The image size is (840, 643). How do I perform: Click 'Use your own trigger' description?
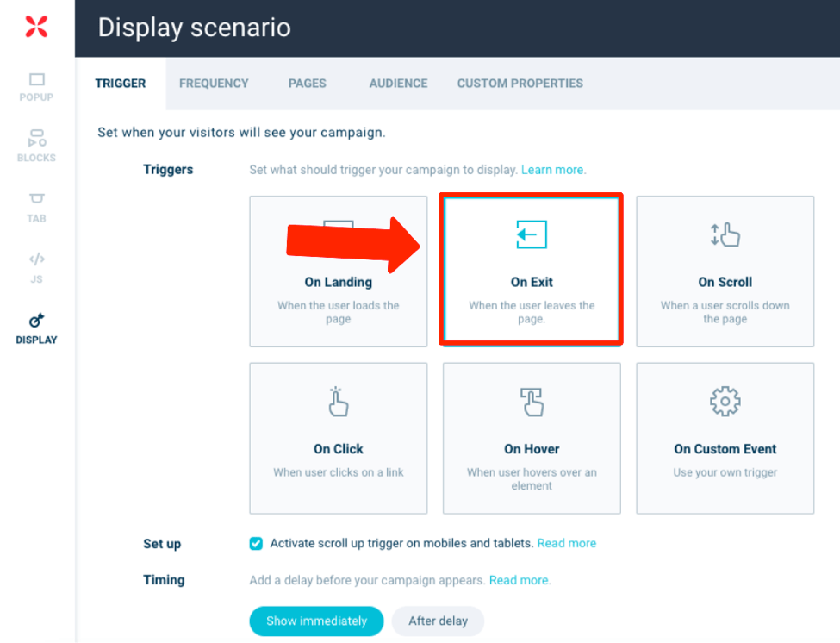tap(725, 472)
